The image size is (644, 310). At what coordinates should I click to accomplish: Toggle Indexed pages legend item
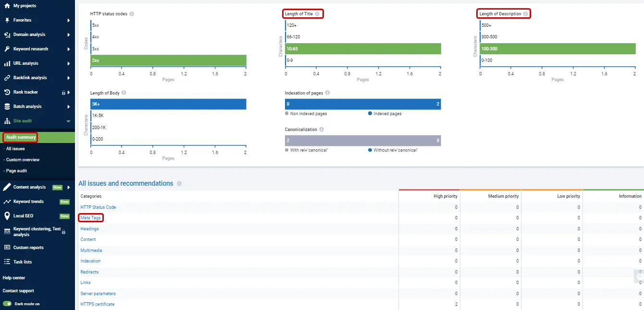pyautogui.click(x=384, y=114)
